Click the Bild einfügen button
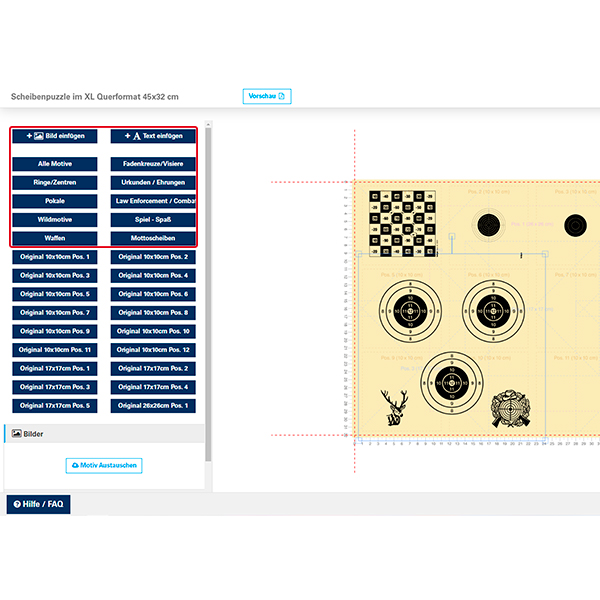 pos(55,136)
